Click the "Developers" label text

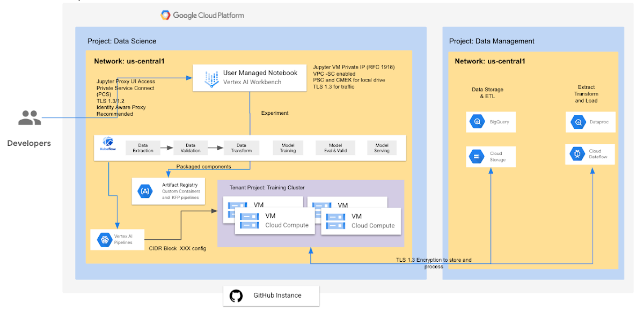click(29, 143)
